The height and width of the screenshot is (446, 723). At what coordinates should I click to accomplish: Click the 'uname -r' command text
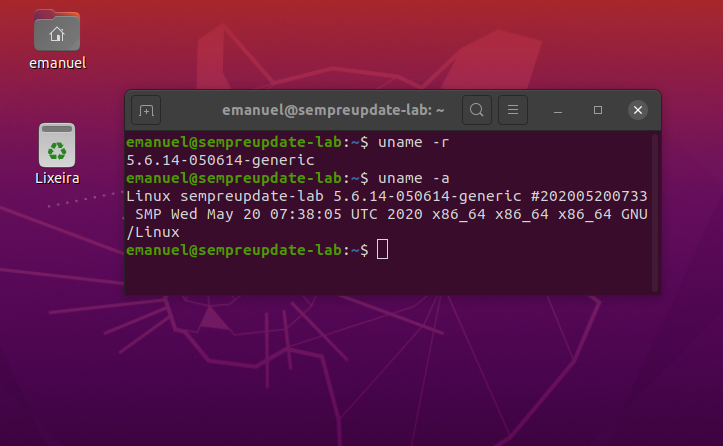point(413,142)
